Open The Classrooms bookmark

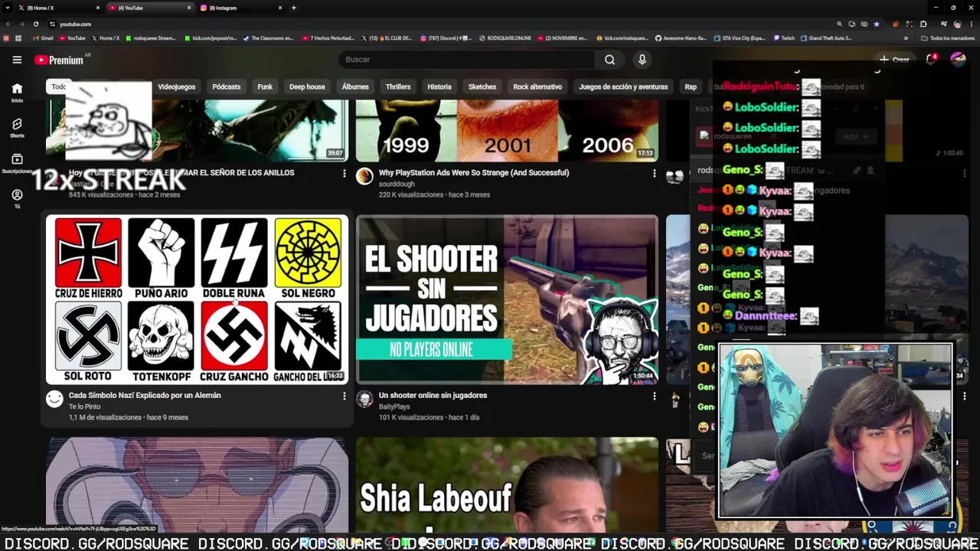[268, 38]
